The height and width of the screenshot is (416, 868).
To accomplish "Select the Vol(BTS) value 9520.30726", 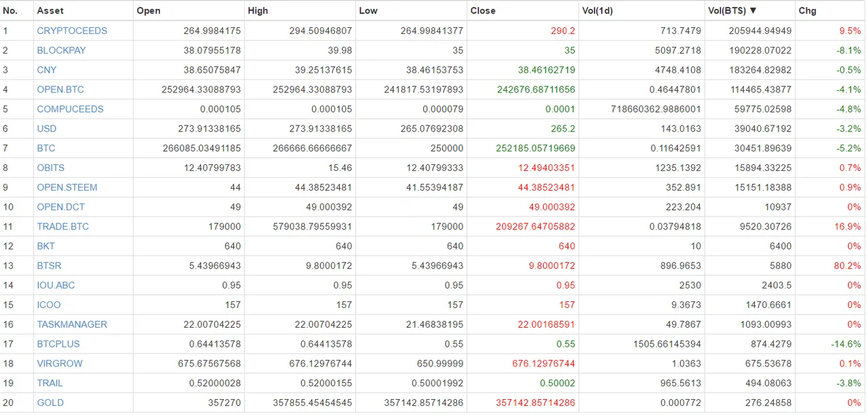I will (766, 227).
